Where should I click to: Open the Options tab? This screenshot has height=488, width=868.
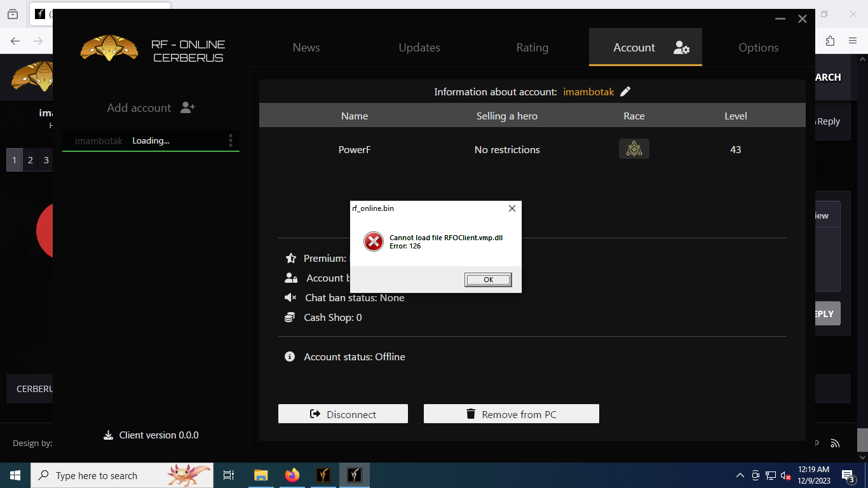[759, 48]
